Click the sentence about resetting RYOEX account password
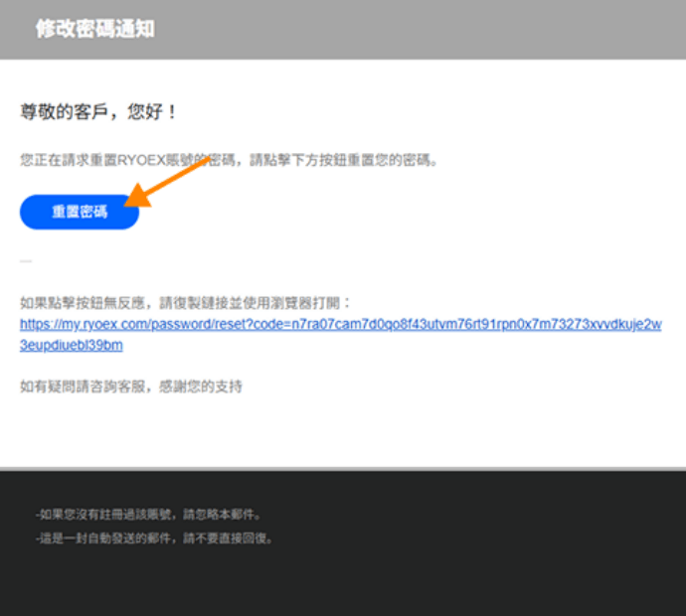Viewport: 686px width, 616px height. tap(229, 159)
